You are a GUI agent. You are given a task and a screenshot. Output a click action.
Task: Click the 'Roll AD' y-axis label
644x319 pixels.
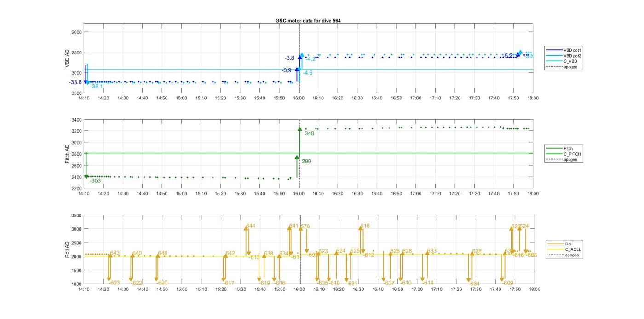coord(67,249)
